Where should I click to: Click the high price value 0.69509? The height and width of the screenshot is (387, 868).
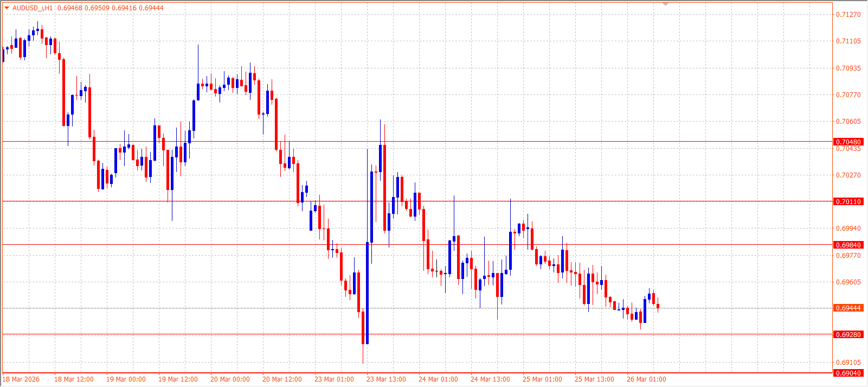click(97, 8)
